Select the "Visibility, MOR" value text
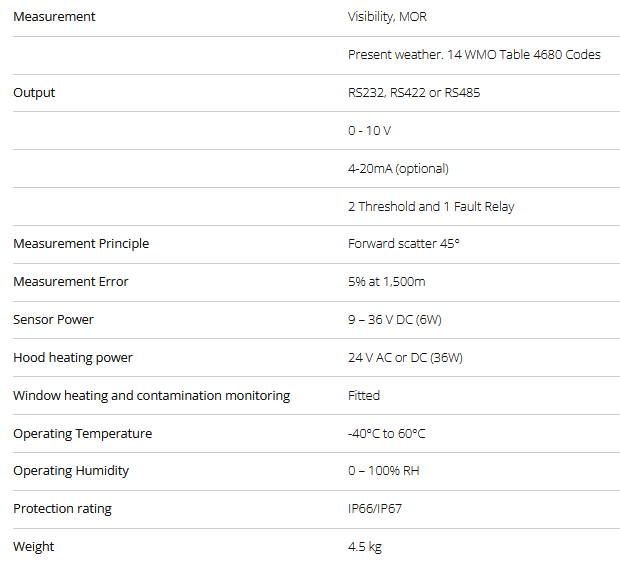This screenshot has width=620, height=564. pos(387,17)
